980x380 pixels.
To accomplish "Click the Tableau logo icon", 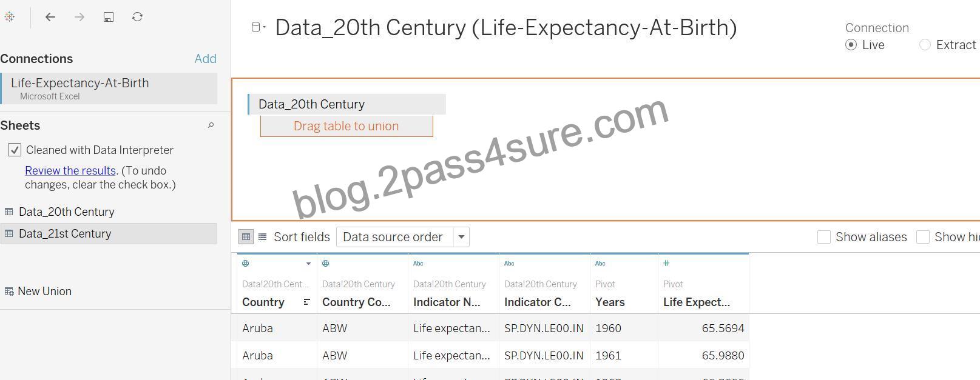I will [x=9, y=17].
